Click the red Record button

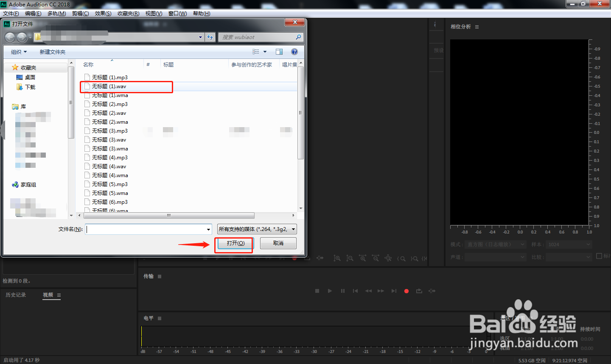406,291
